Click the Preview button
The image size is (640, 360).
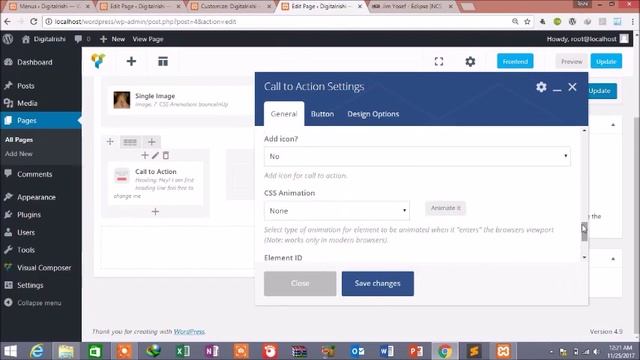571,61
